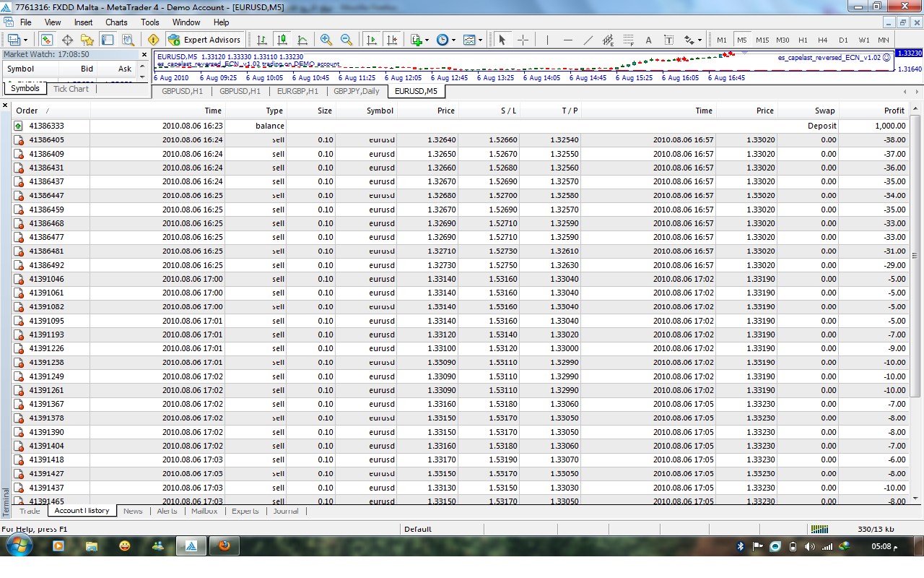The width and height of the screenshot is (924, 578).
Task: Select the Crosshair tool
Action: click(x=523, y=40)
